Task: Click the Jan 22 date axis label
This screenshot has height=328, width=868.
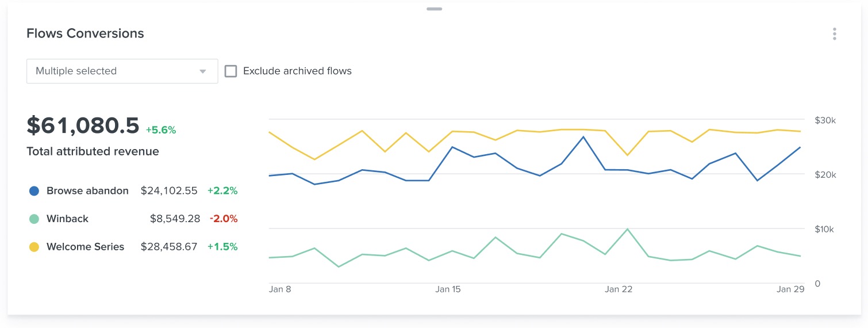Action: 619,289
